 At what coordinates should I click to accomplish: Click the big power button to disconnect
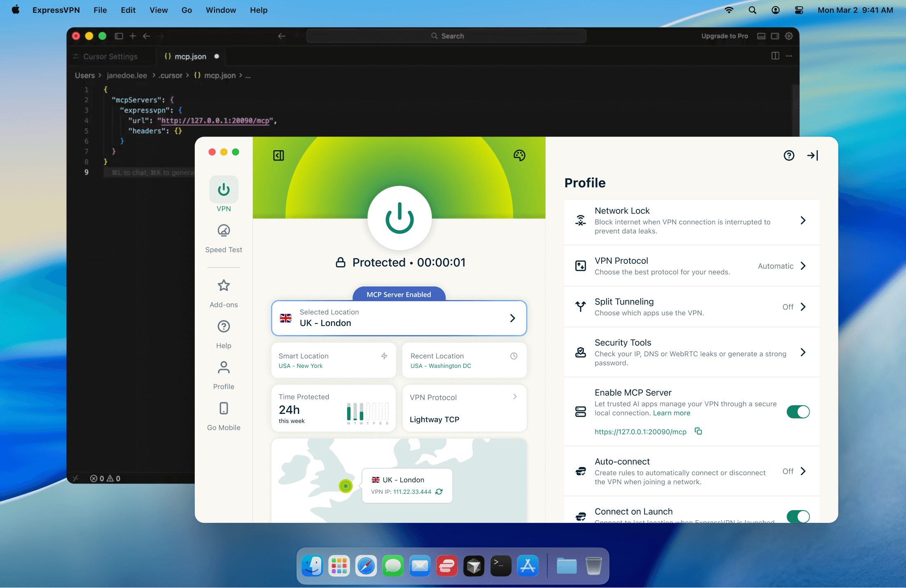[x=399, y=218]
